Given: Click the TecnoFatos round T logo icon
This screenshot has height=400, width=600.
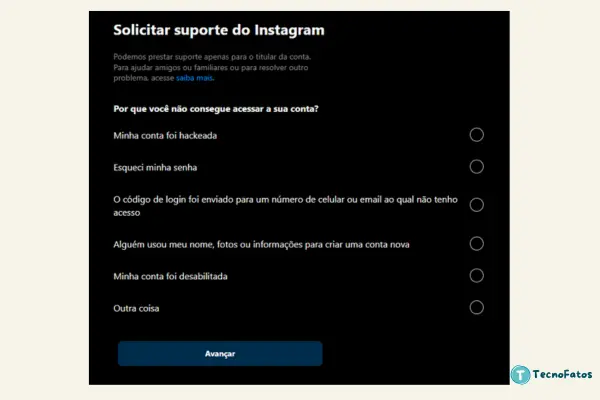Looking at the screenshot, I should 520,374.
